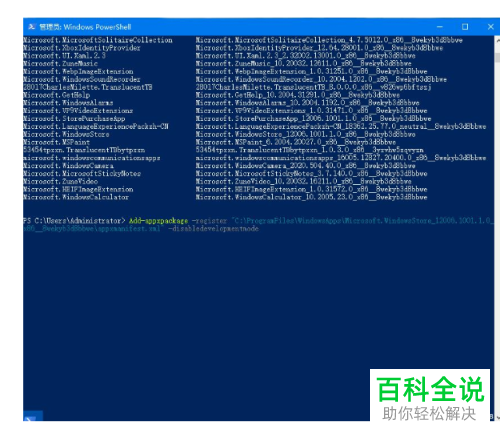Click Microsoft.WindowsStore package name
The image size is (500, 434).
click(66, 134)
